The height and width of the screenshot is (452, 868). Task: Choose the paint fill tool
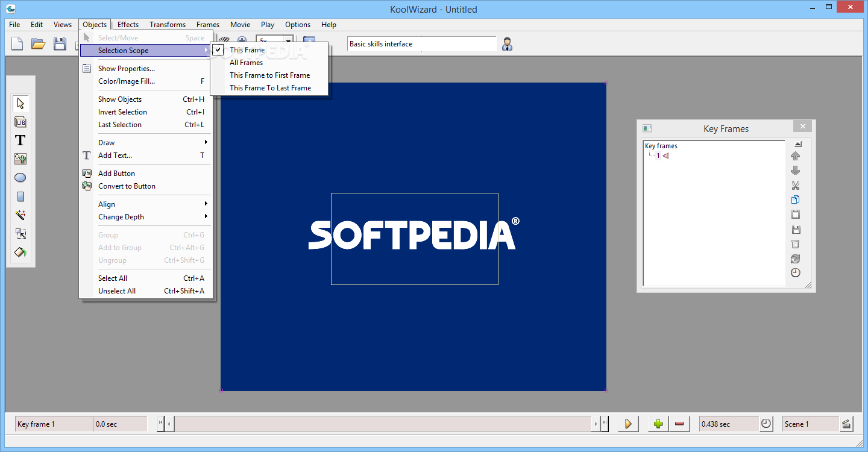point(20,253)
